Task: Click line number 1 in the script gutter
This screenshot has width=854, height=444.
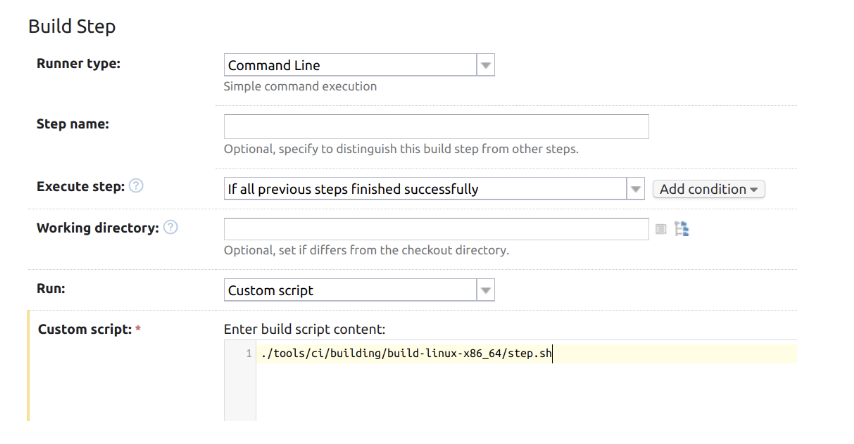Action: [x=248, y=354]
